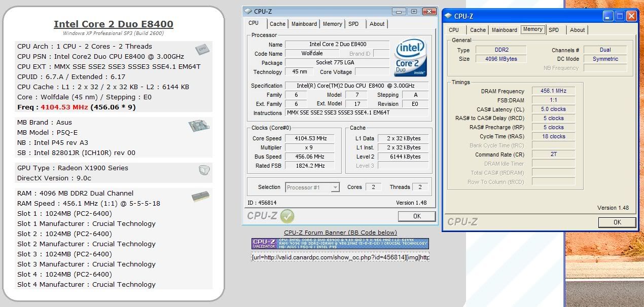This screenshot has height=307, width=644.
Task: Open the Cache tab in left CPU-Z window
Action: pyautogui.click(x=277, y=24)
